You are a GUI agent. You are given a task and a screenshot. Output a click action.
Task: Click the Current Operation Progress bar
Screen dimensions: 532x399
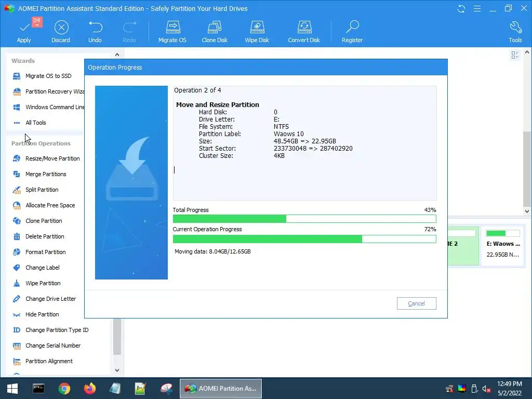(x=304, y=239)
